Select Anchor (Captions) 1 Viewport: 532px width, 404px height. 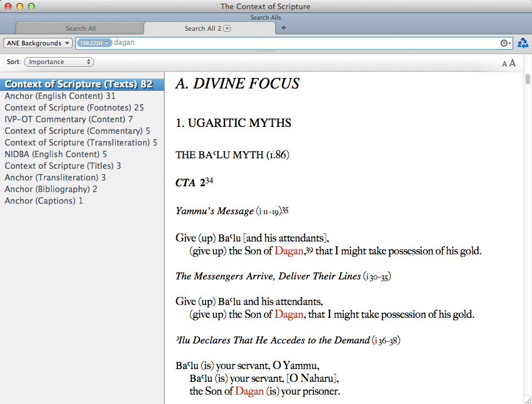(82, 201)
